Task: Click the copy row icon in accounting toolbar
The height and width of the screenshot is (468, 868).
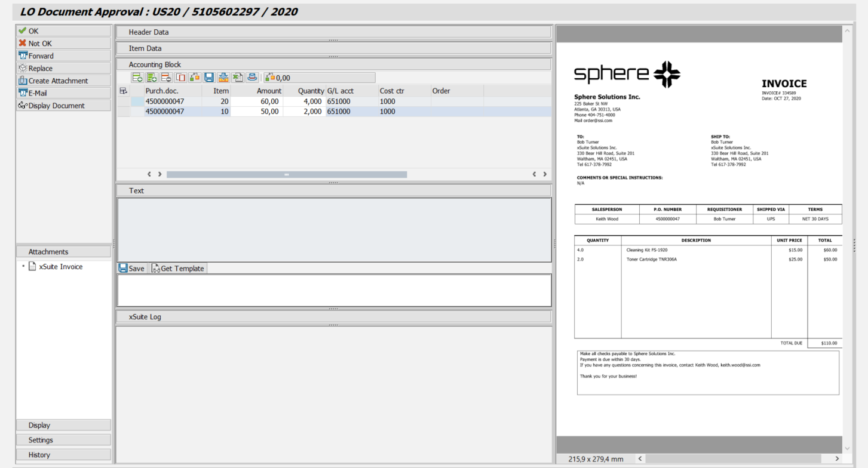Action: (x=180, y=78)
